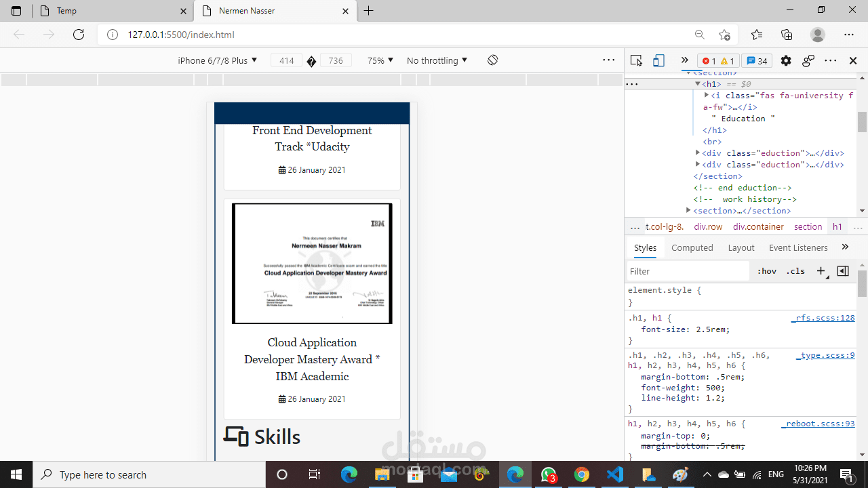Expand the second div class eduction node
Viewport: 868px width, 488px height.
698,165
